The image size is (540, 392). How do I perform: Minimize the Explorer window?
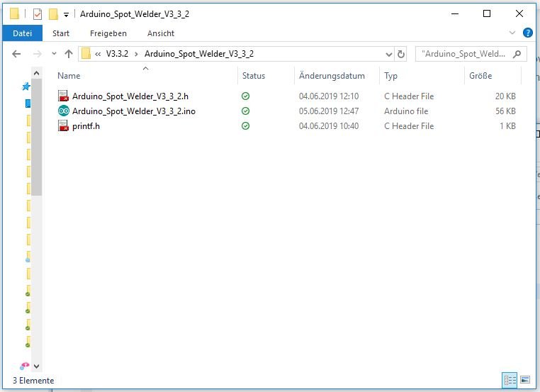pyautogui.click(x=455, y=13)
